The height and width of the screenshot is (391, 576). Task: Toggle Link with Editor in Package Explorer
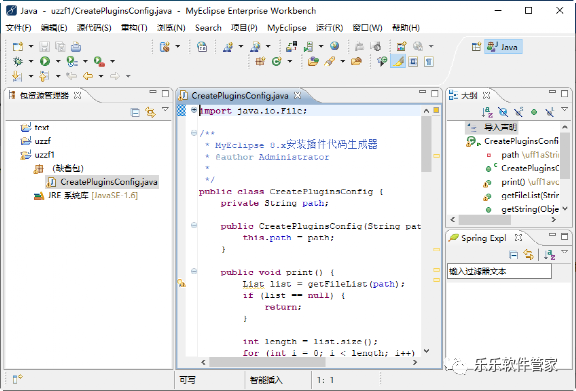(150, 112)
